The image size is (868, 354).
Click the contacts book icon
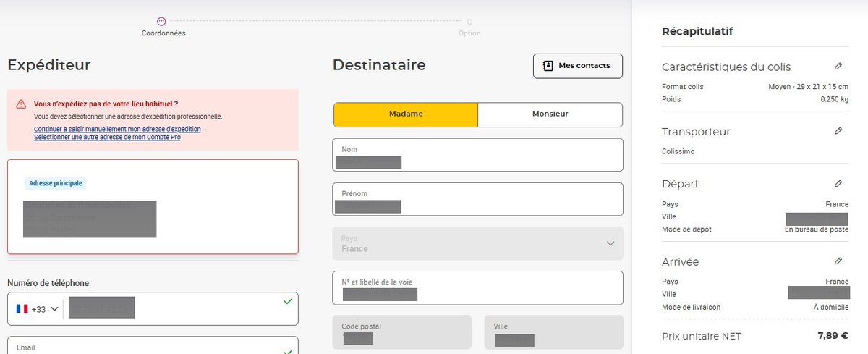[548, 65]
